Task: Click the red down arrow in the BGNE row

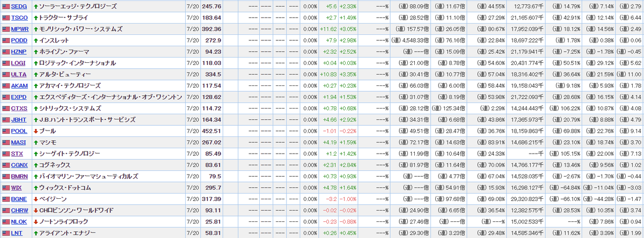Action: click(x=35, y=199)
